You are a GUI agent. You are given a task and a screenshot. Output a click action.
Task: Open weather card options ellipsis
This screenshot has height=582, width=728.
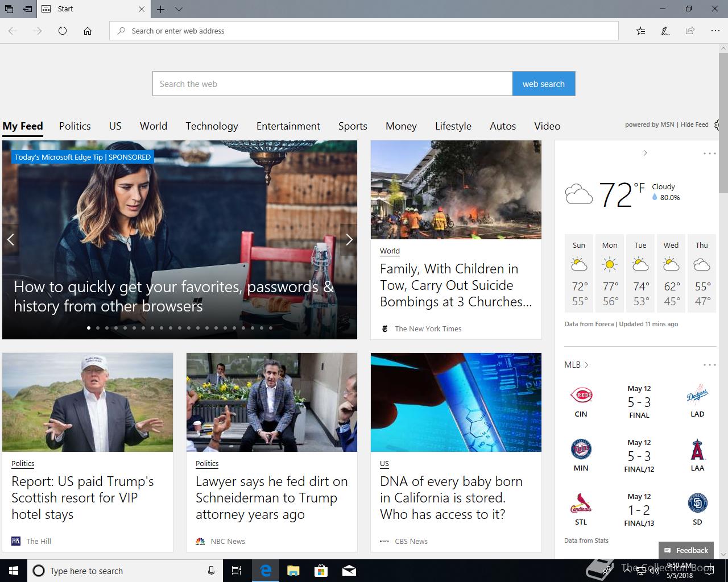pos(709,153)
